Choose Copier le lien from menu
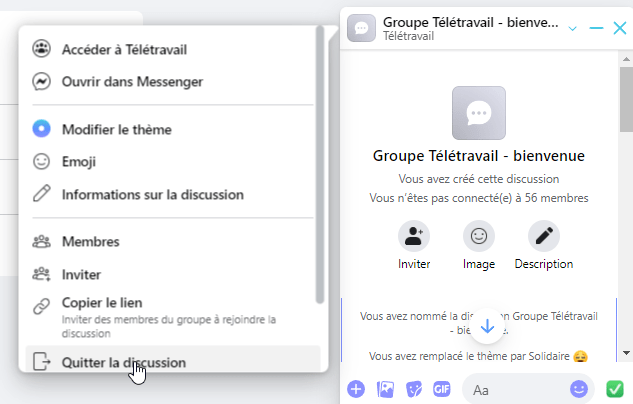The image size is (633, 404). [101, 302]
